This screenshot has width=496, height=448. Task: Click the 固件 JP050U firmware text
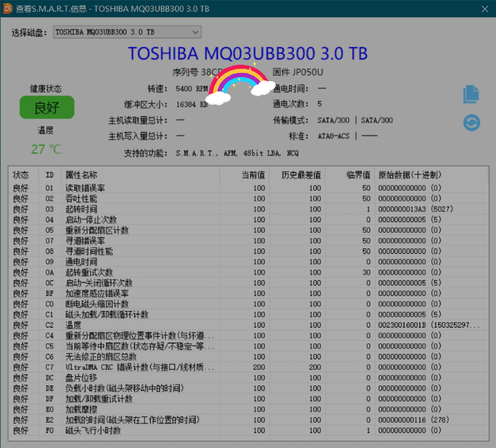point(298,72)
